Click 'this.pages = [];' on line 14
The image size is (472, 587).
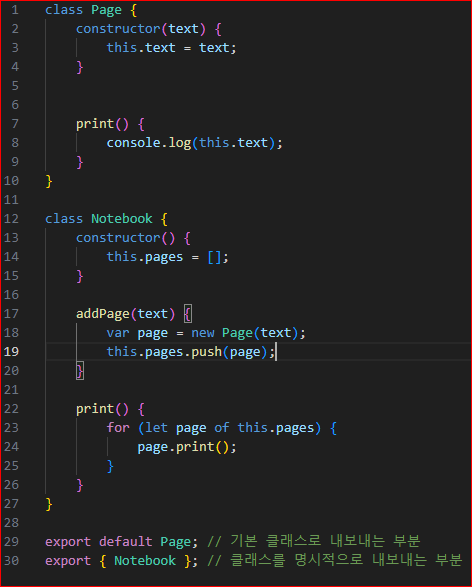click(x=167, y=257)
